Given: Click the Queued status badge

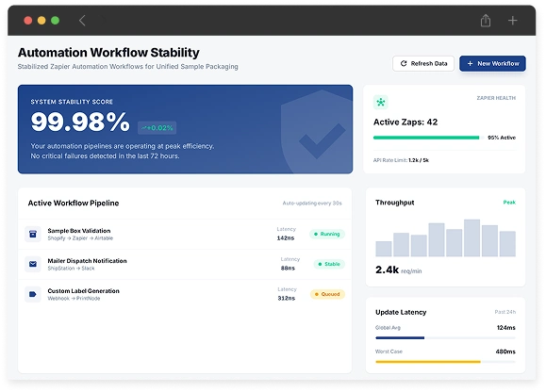Looking at the screenshot, I should pyautogui.click(x=327, y=294).
